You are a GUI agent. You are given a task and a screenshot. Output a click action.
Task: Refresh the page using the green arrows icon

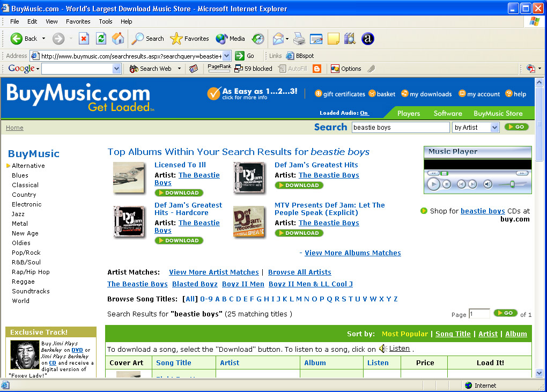tap(101, 39)
